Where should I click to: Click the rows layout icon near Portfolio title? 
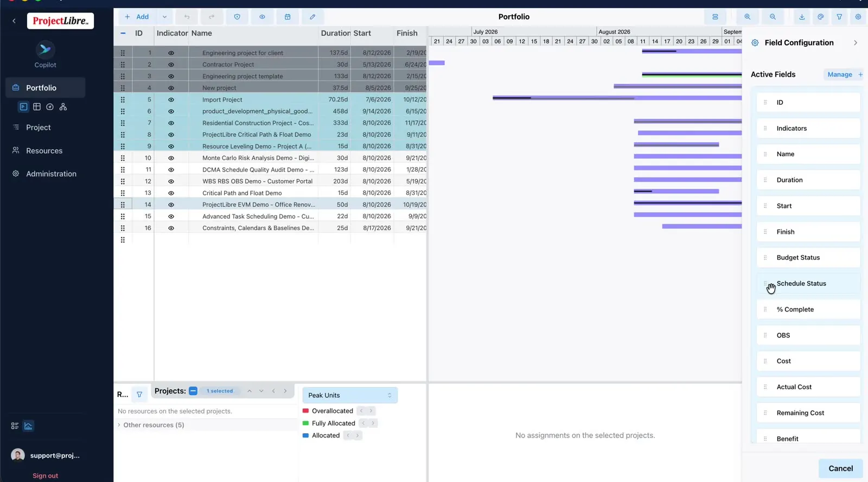[x=715, y=17]
